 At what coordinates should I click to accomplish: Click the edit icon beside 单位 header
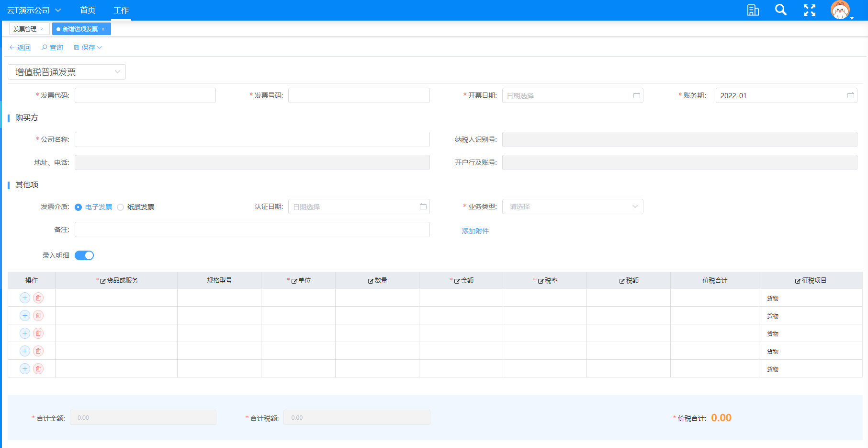(294, 281)
